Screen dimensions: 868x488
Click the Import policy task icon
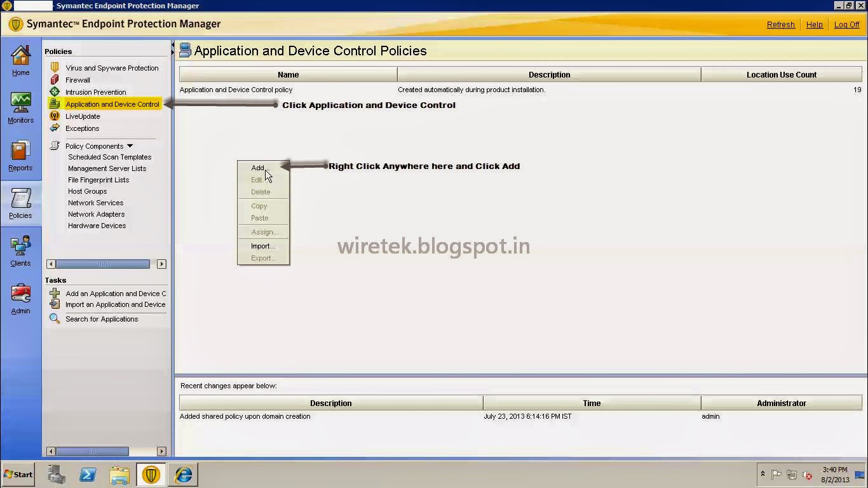55,304
